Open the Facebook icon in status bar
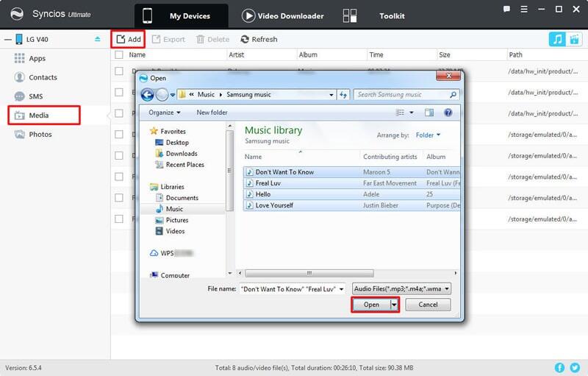The height and width of the screenshot is (376, 588). pyautogui.click(x=559, y=367)
